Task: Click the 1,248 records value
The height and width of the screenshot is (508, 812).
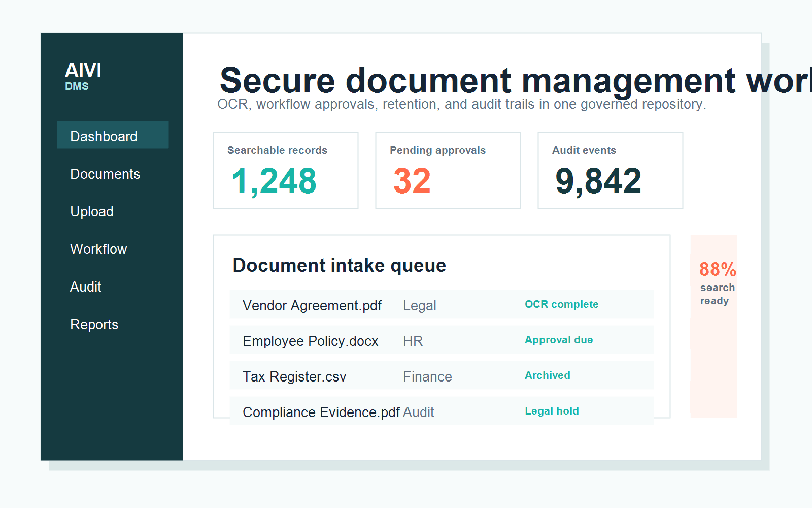Action: pos(274,181)
